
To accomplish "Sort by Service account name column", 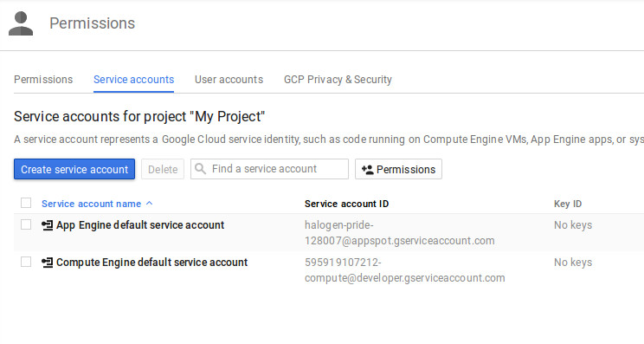I will pyautogui.click(x=91, y=204).
